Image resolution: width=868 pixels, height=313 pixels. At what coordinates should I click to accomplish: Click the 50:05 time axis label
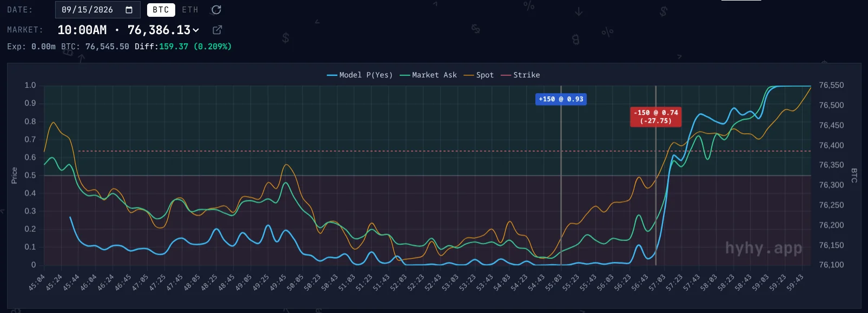pyautogui.click(x=295, y=282)
